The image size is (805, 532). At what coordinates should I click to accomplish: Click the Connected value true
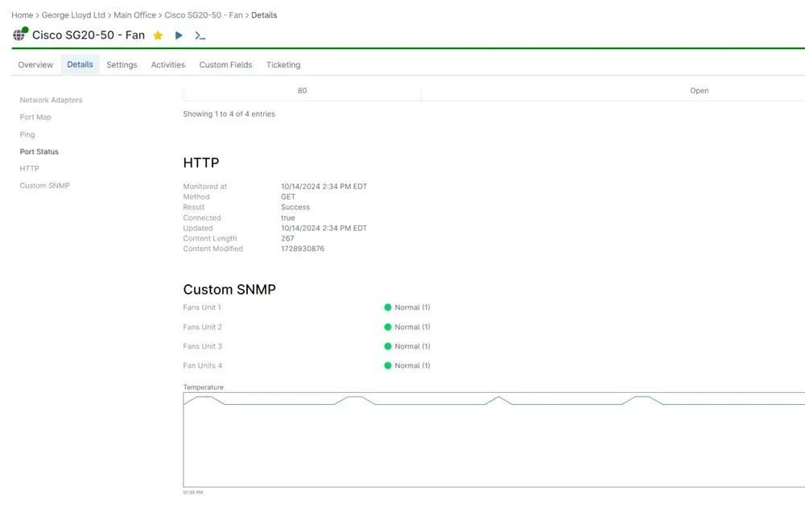(x=288, y=218)
